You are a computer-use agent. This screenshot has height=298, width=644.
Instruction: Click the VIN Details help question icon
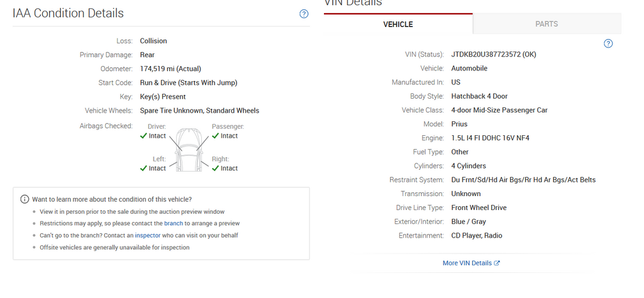point(608,43)
